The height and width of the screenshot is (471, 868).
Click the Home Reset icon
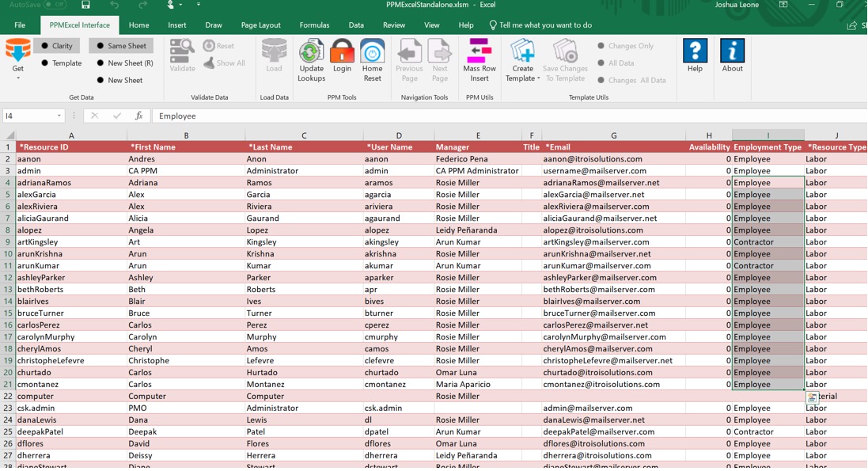pyautogui.click(x=372, y=51)
